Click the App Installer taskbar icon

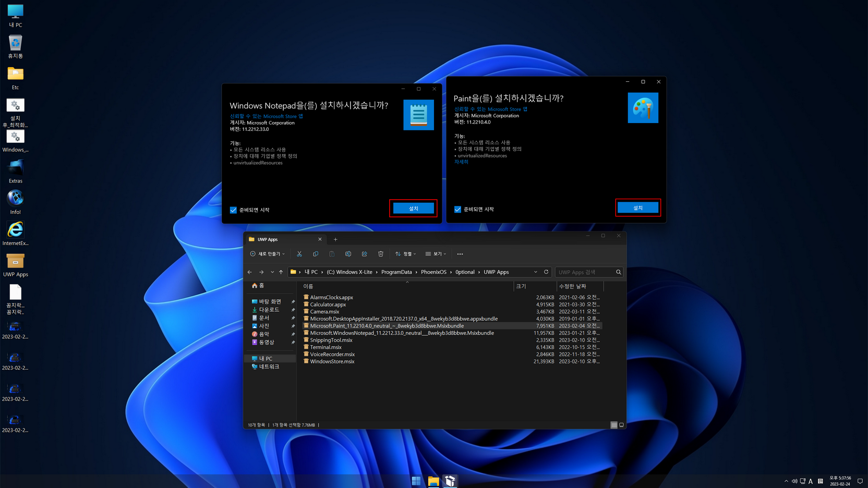click(x=450, y=481)
